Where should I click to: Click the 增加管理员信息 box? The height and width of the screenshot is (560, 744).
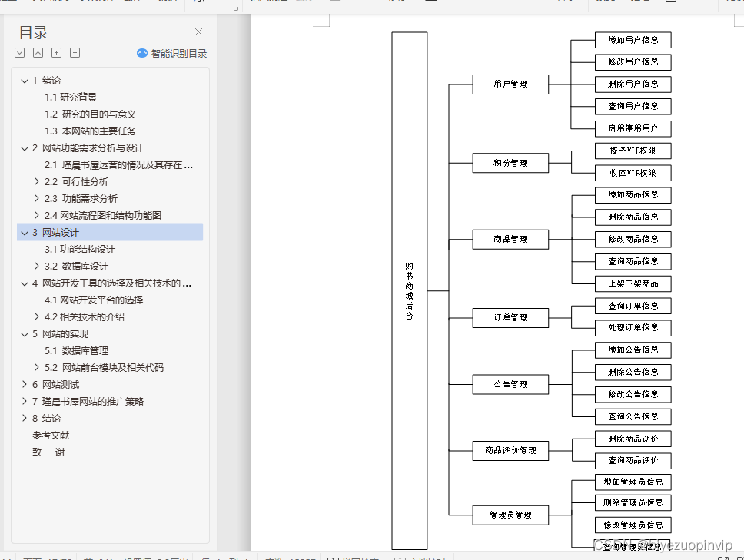[x=633, y=482]
